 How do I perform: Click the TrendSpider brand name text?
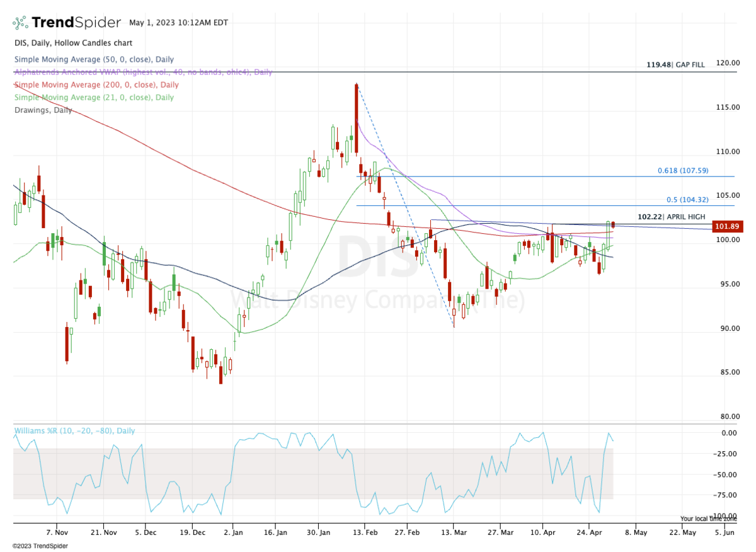[x=76, y=23]
